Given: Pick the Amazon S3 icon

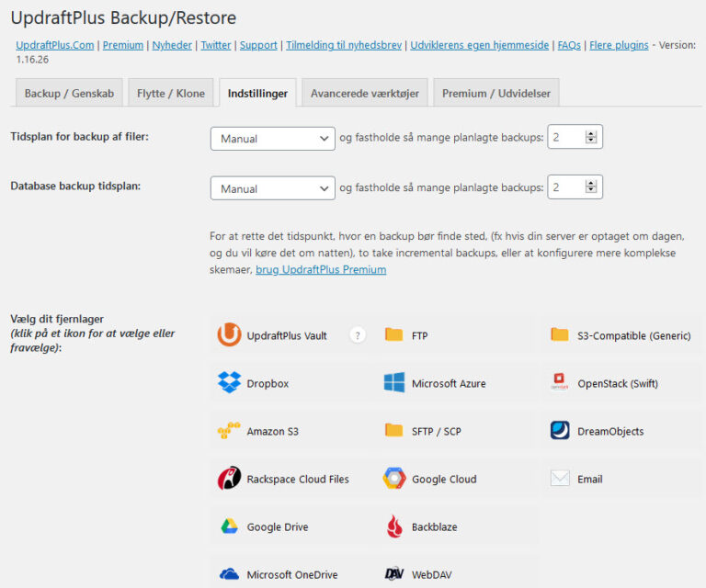Looking at the screenshot, I should coord(229,430).
